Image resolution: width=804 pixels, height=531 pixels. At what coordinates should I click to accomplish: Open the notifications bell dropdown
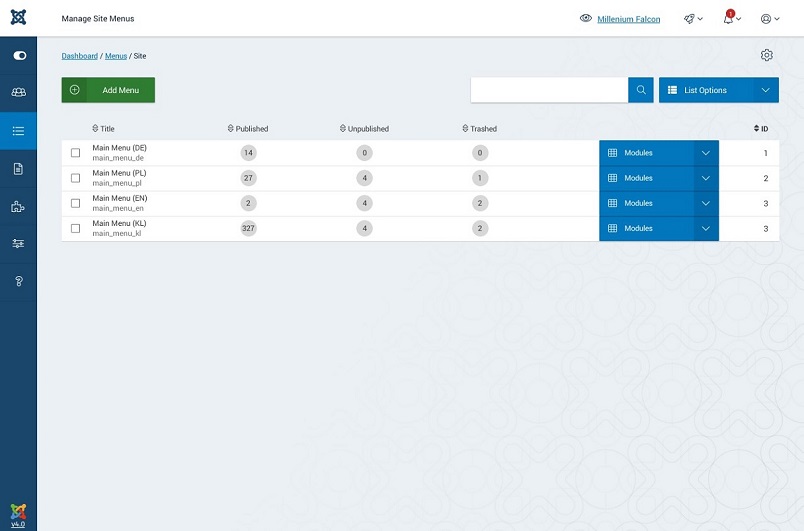tap(731, 19)
